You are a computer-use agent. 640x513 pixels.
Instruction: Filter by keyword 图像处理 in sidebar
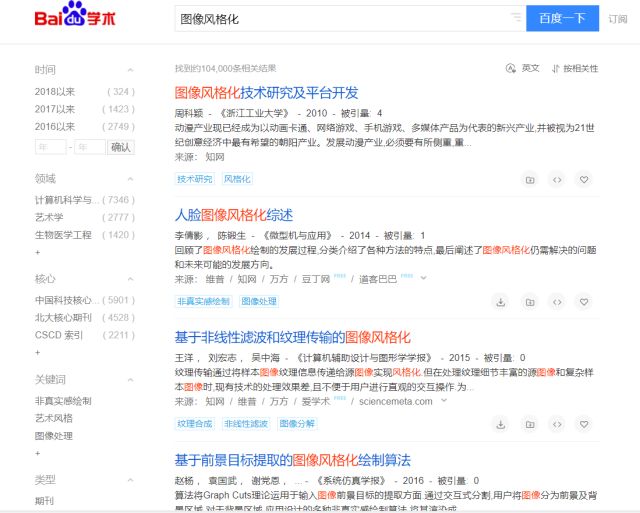coord(53,436)
